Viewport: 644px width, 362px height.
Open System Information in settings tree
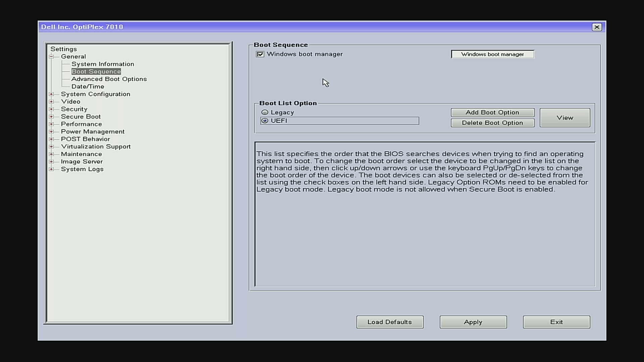(103, 64)
